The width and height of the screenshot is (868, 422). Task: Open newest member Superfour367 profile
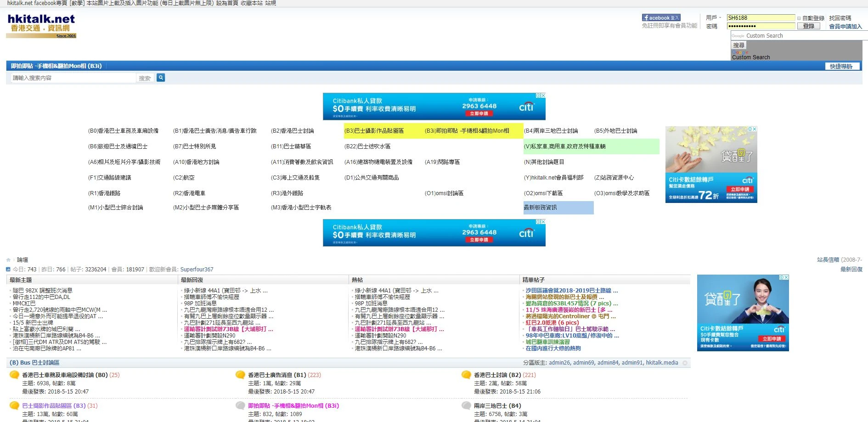tap(197, 270)
